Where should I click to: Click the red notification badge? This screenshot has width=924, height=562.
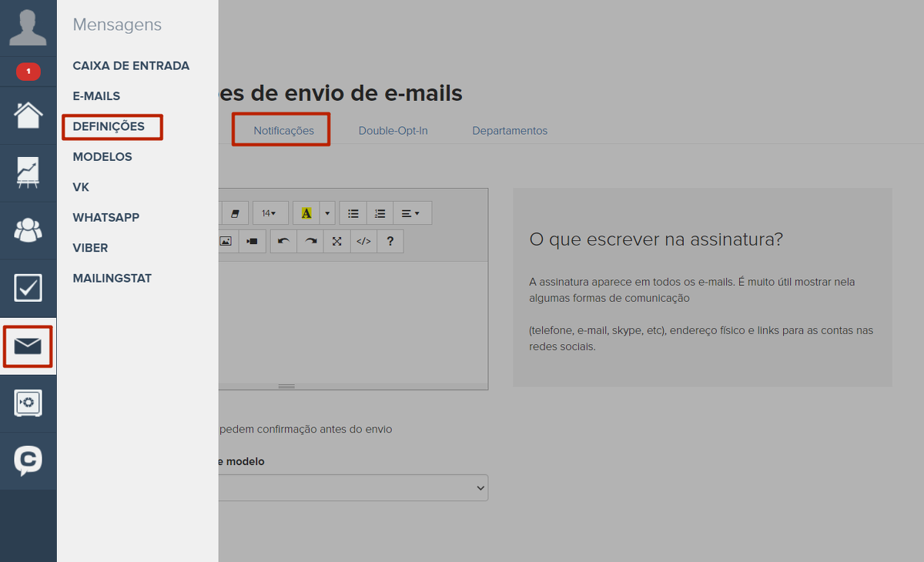coord(28,72)
